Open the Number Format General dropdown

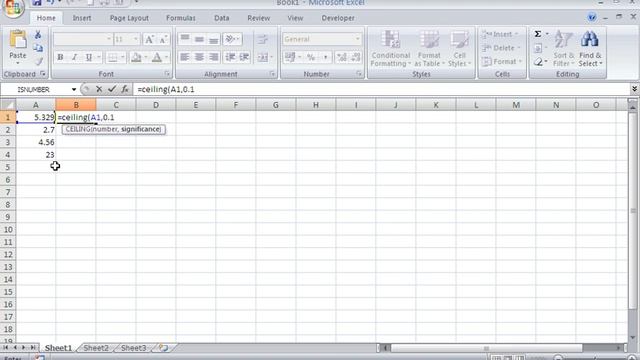click(x=358, y=39)
